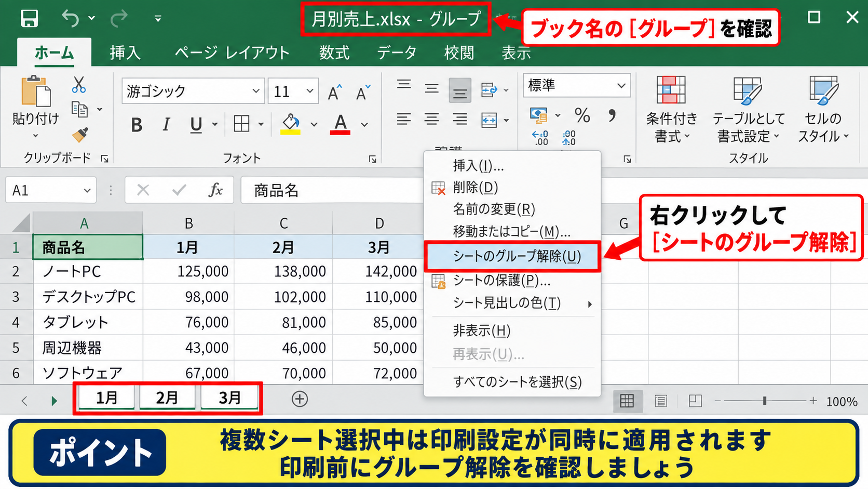Click the Copy icon in clipboard group
Screen dimensions: 868x489
(x=79, y=109)
